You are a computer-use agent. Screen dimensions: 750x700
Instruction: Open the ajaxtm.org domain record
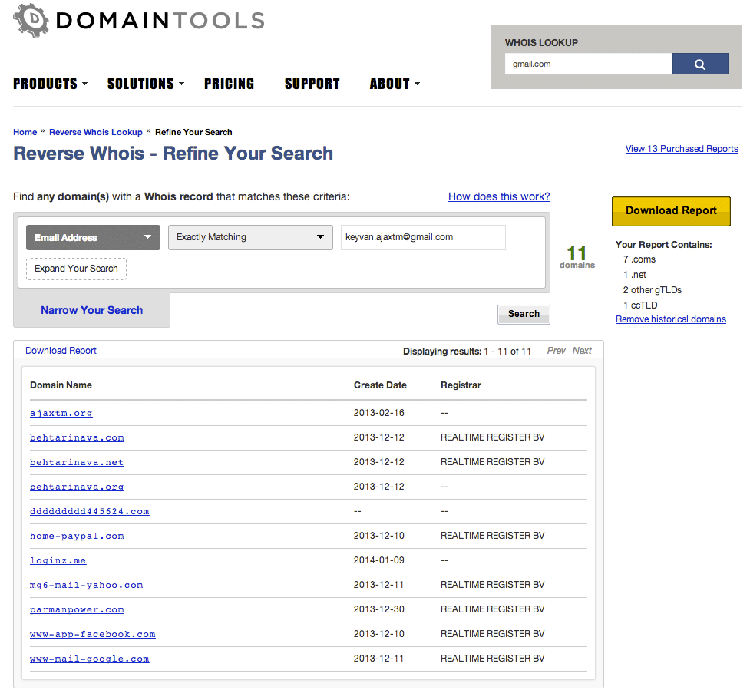click(61, 412)
